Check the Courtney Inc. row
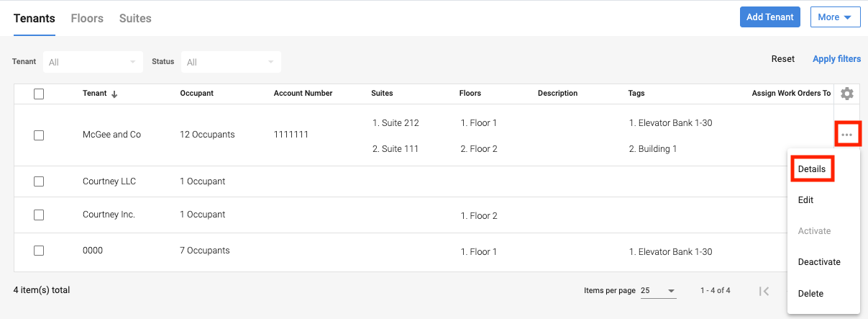The width and height of the screenshot is (868, 319). (x=39, y=215)
